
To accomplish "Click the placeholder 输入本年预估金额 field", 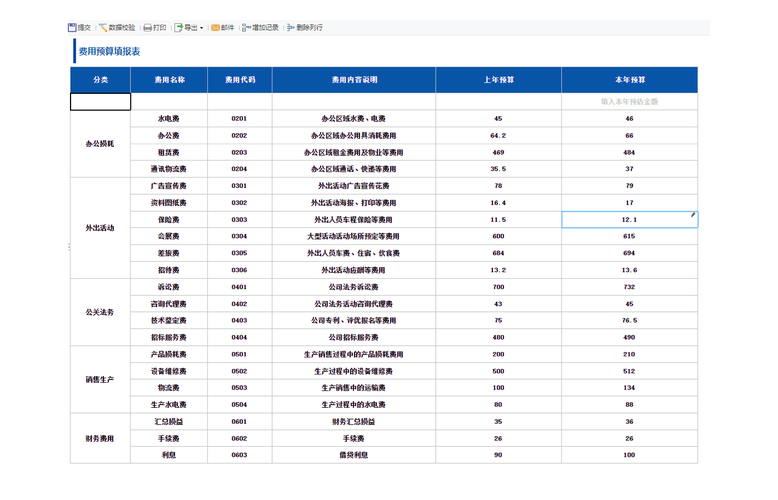I will tap(629, 102).
